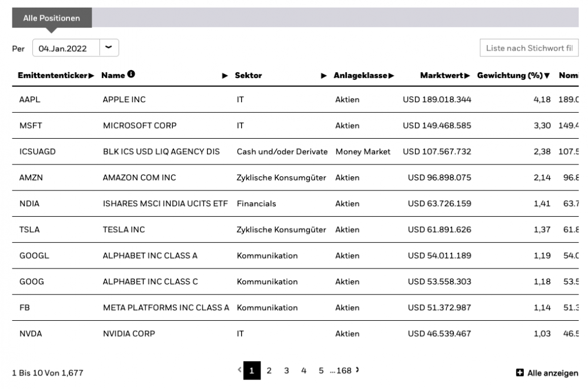588x389 pixels.
Task: Go to page 2
Action: [269, 371]
